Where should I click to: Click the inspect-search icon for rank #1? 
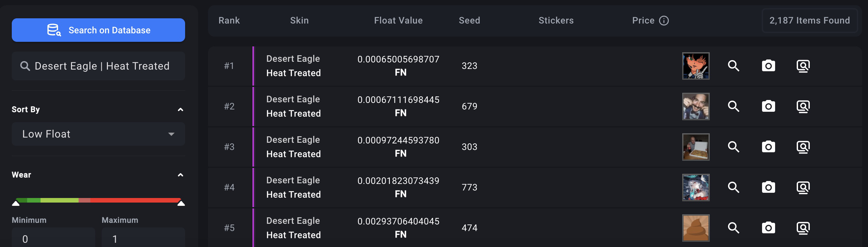[x=803, y=66]
